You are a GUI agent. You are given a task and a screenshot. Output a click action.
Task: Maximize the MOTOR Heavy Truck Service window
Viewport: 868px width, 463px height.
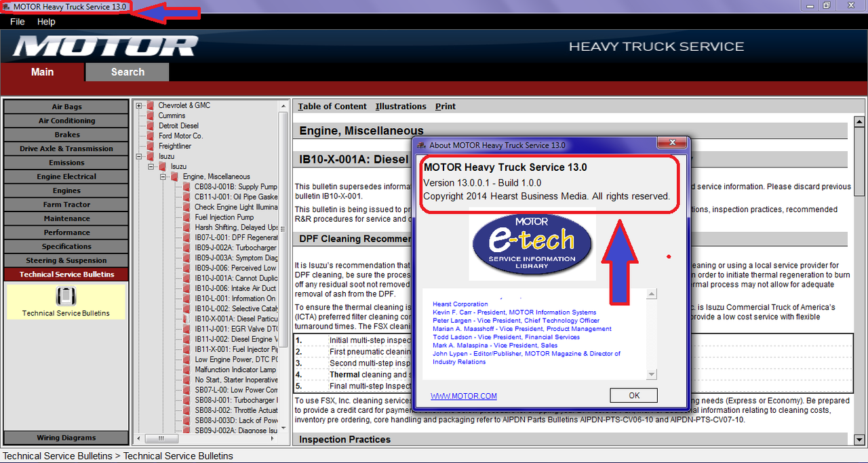826,5
